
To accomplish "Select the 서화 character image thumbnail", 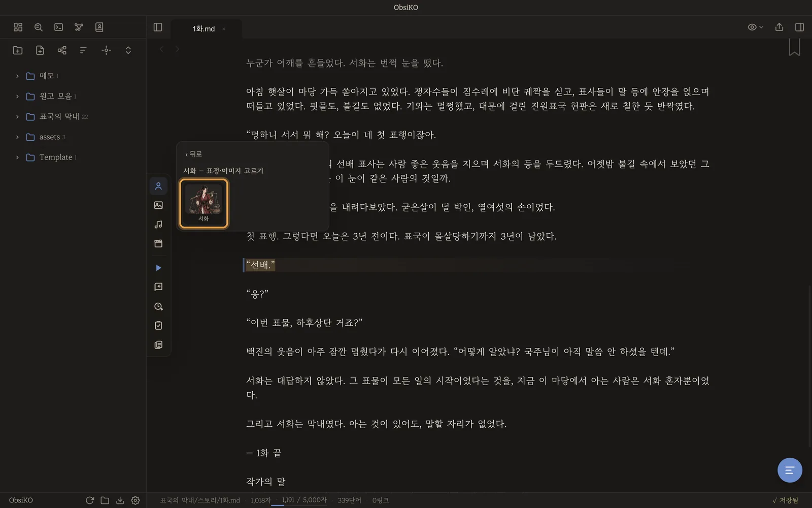I will click(x=204, y=204).
